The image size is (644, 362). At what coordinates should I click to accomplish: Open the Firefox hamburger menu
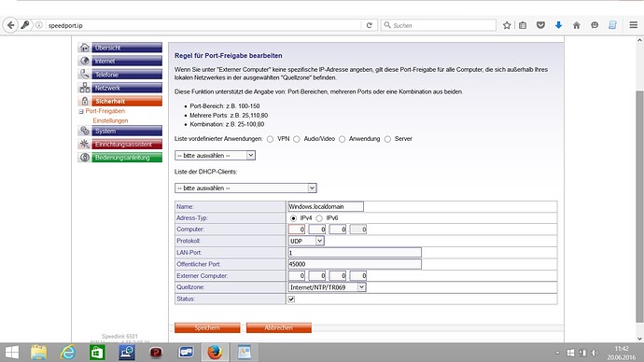click(634, 25)
